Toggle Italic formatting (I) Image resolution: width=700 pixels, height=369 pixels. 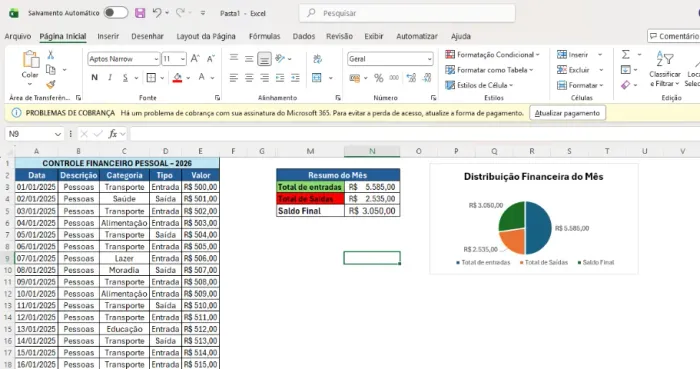(x=110, y=78)
